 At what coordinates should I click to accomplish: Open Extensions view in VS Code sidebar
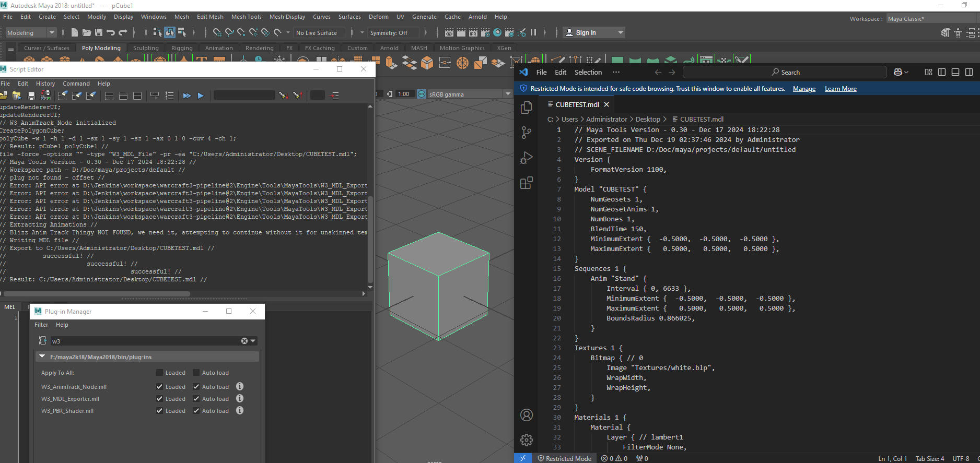point(527,183)
